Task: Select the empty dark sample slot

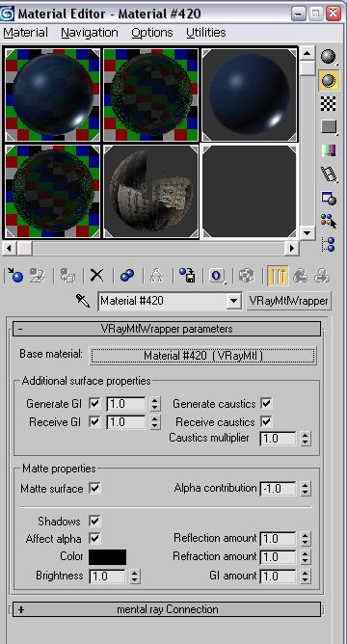Action: 249,192
